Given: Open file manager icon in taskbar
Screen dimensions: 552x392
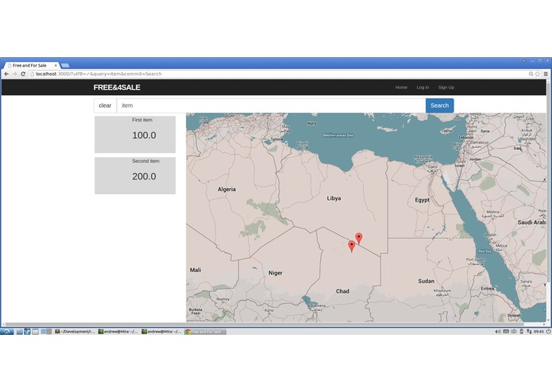Looking at the screenshot, I should coord(20,332).
